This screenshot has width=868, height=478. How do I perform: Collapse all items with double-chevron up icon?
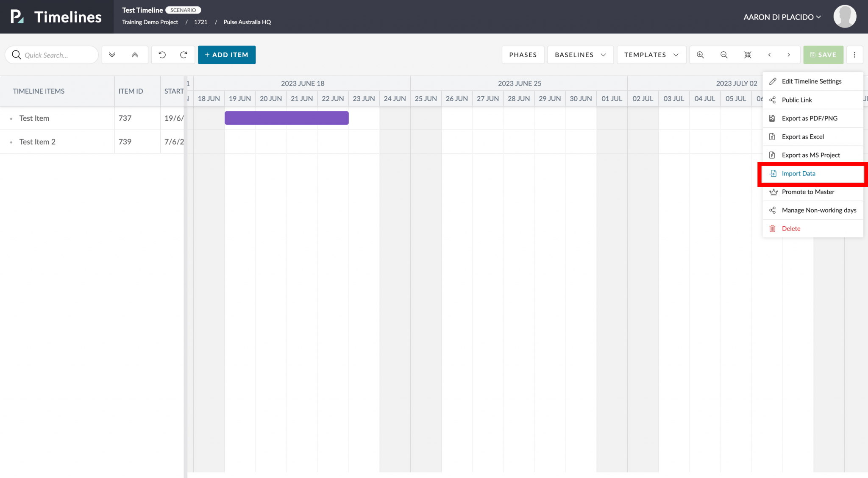135,55
